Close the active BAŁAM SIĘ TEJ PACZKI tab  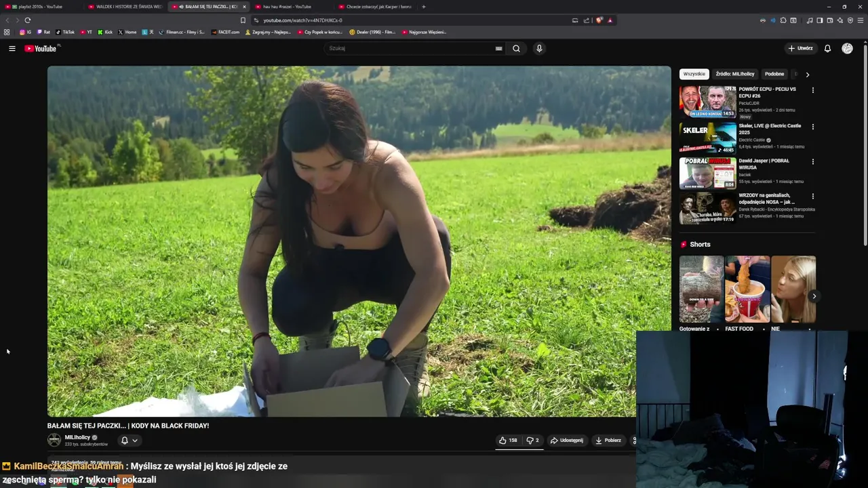(244, 7)
